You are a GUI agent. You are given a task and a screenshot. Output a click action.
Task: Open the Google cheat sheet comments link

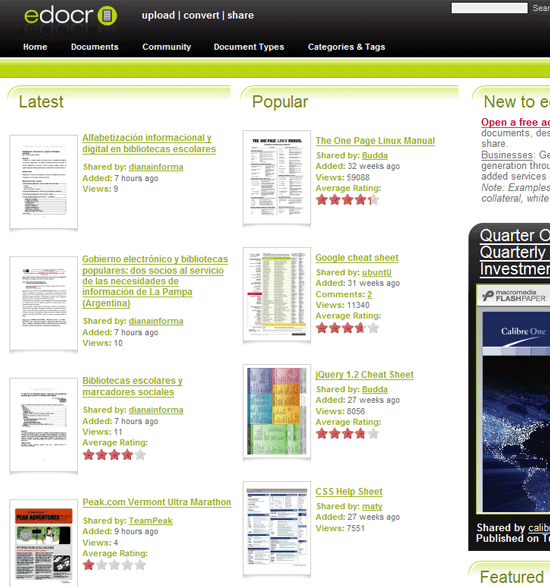pyautogui.click(x=369, y=294)
